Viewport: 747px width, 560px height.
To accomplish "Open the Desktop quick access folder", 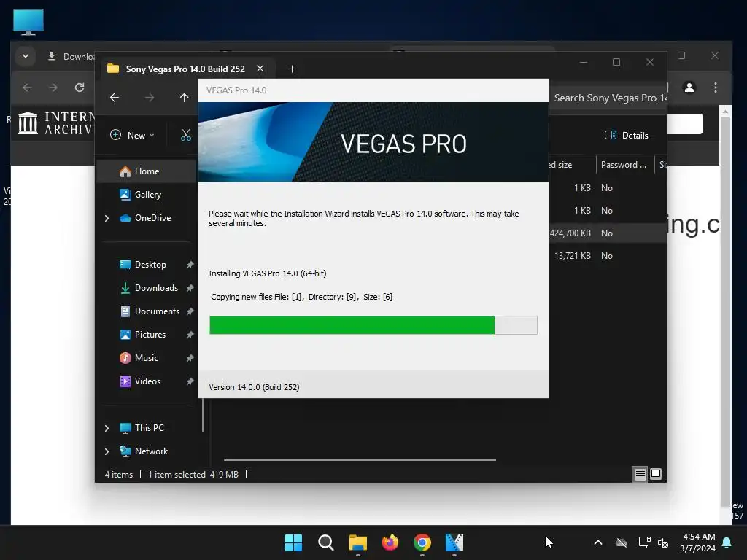I will (150, 264).
